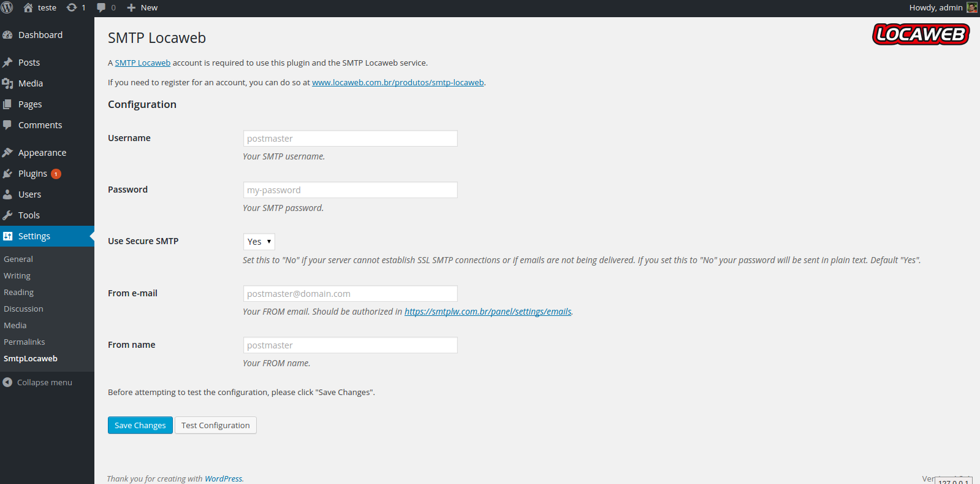Click the Collapse menu arrow icon
This screenshot has width=980, height=484.
tap(7, 382)
